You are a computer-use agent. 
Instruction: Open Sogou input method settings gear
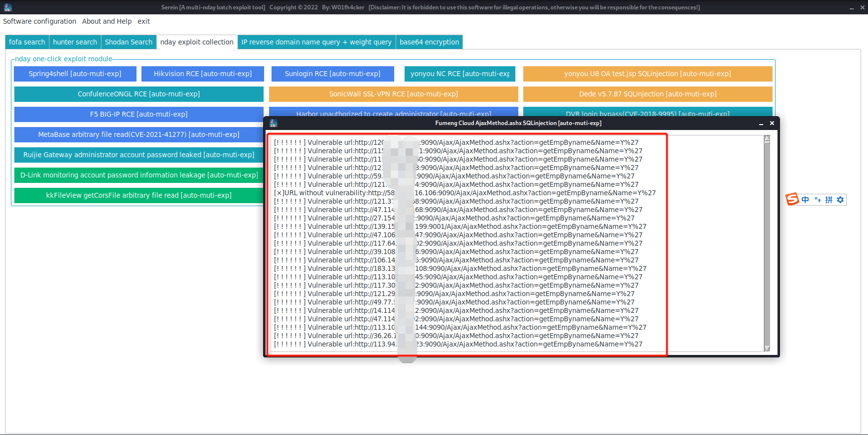coord(840,200)
